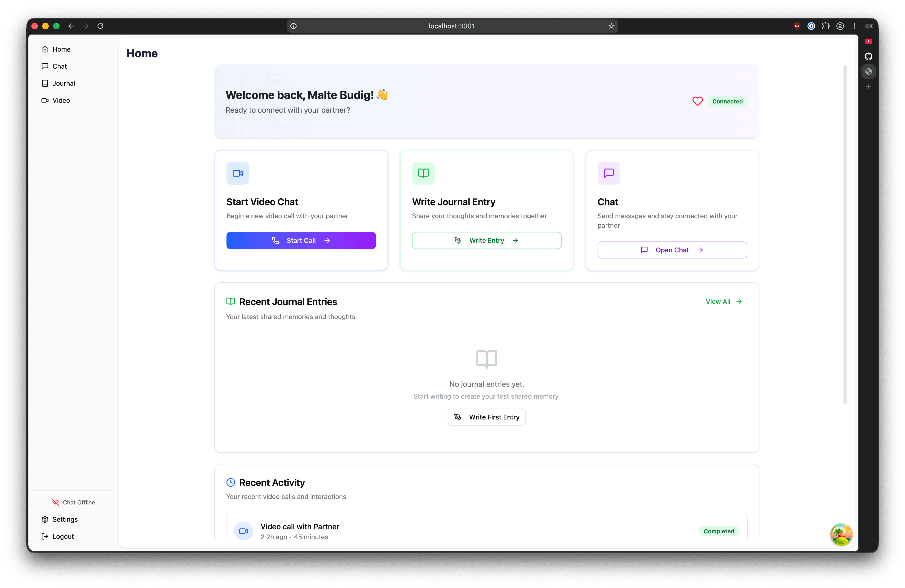
Task: Open the uBlock extension icon
Action: click(797, 26)
